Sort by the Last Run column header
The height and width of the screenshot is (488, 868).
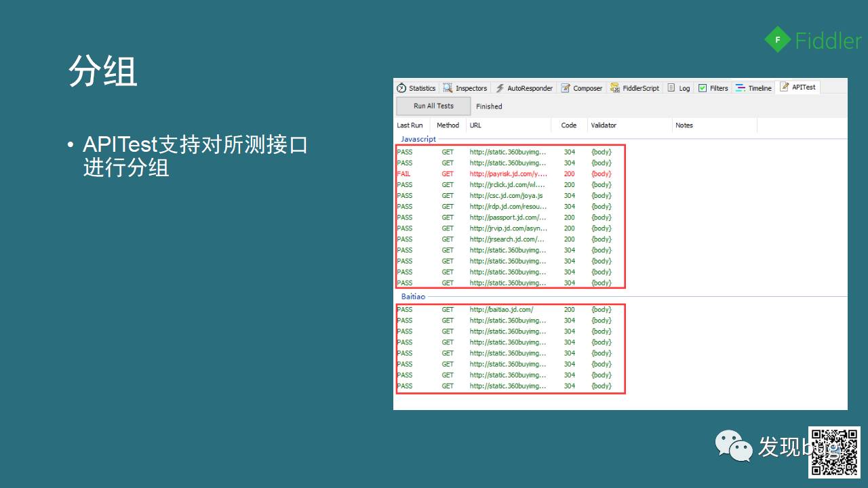click(410, 125)
